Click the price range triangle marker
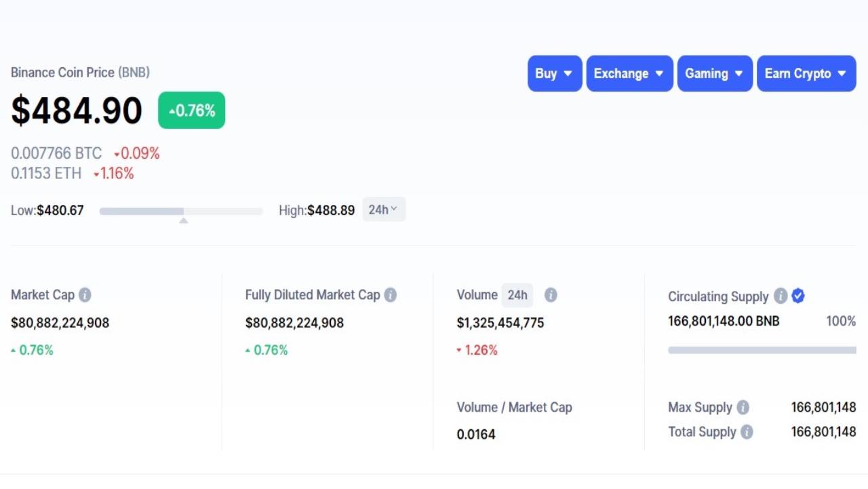This screenshot has height=489, width=868. coord(183,220)
